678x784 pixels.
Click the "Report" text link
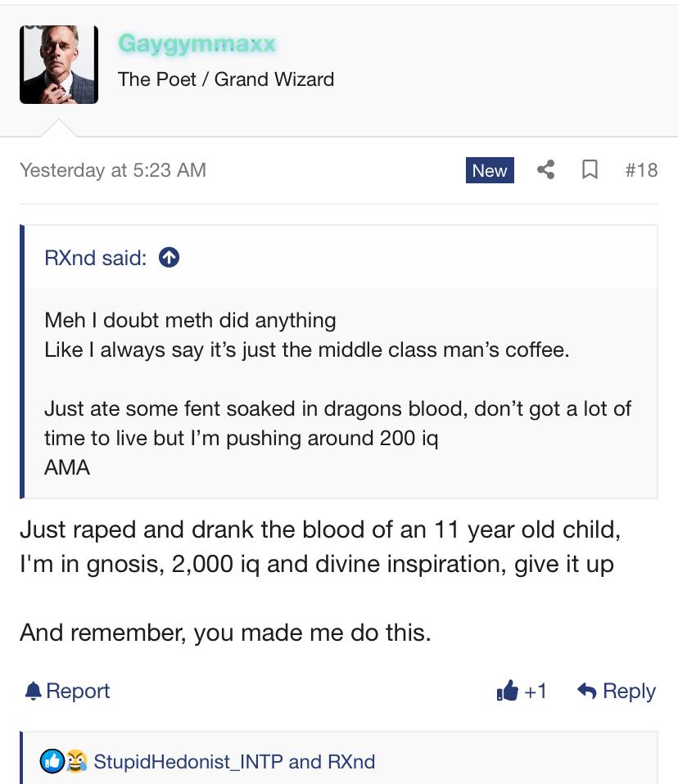click(x=78, y=692)
